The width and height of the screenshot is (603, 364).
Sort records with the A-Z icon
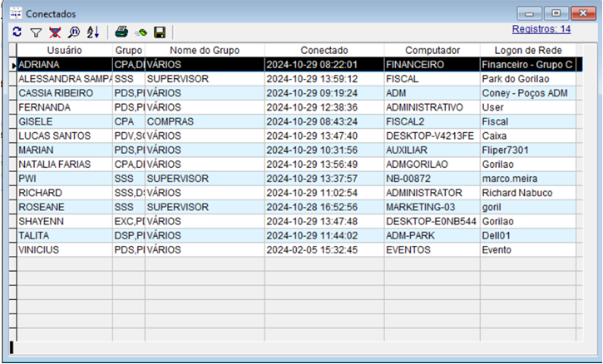[x=93, y=32]
